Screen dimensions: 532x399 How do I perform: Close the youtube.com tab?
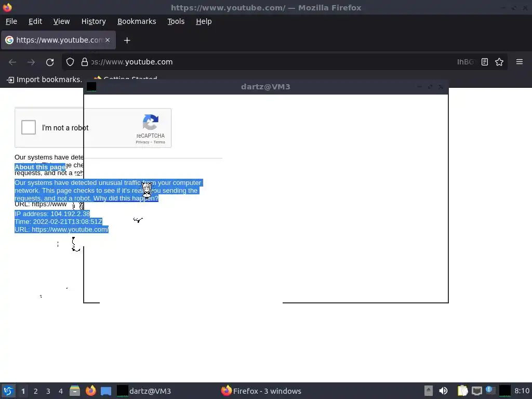108,40
